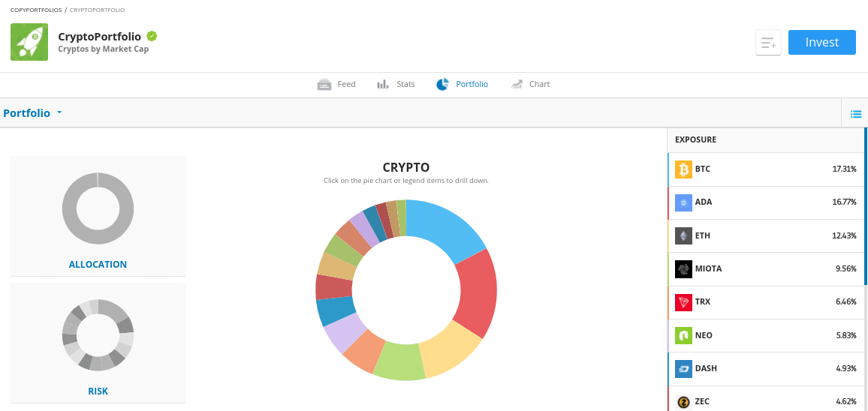This screenshot has width=868, height=411.
Task: Switch to list view icon
Action: click(x=856, y=115)
